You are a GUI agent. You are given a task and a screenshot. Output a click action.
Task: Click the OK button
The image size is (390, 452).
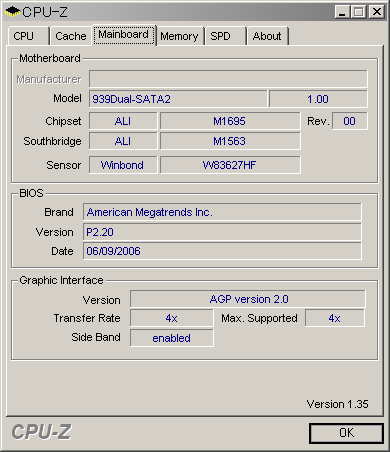pyautogui.click(x=346, y=433)
